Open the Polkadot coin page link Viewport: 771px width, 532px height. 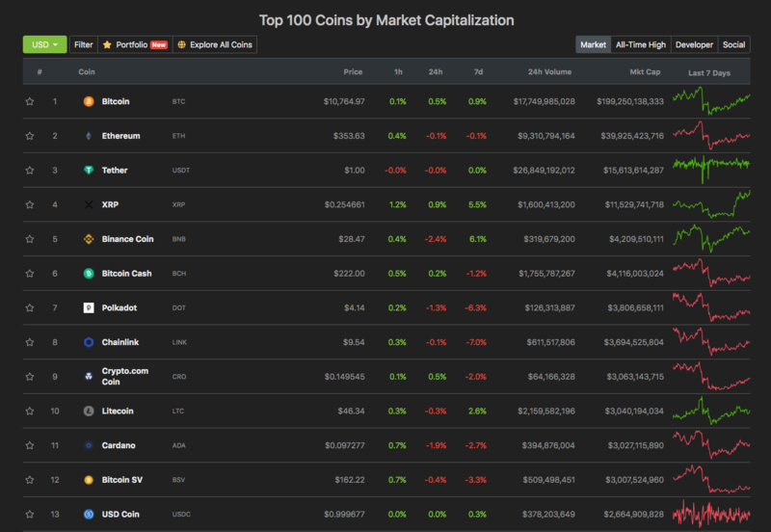pos(120,307)
